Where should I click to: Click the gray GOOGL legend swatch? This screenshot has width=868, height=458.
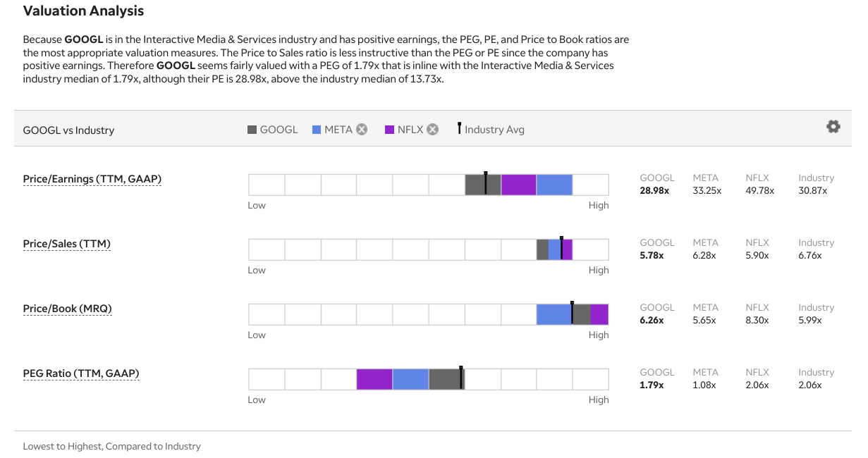click(252, 130)
